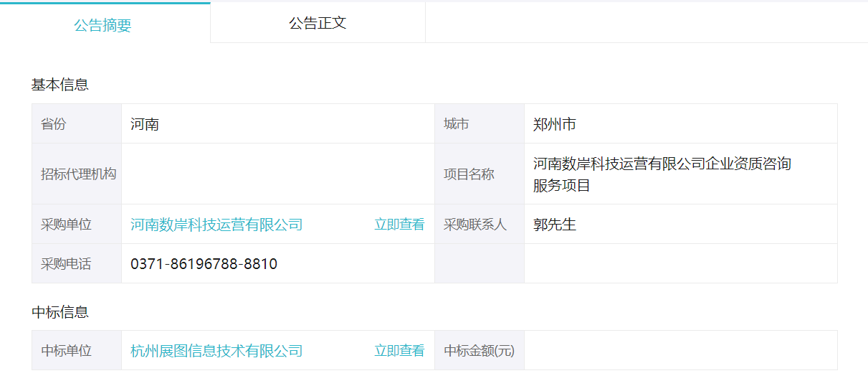Open the 河南数岸科技运营有限公司 company link
Screen dimensions: 868x386
tap(216, 225)
